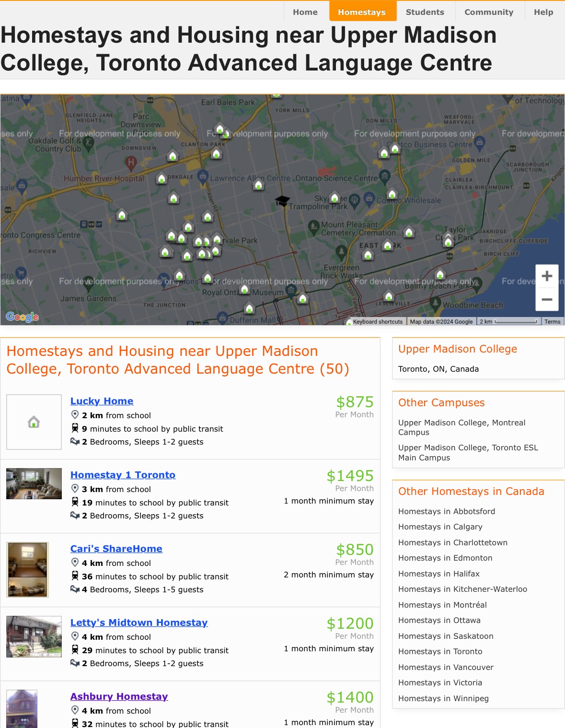Zoom in on the map
The width and height of the screenshot is (565, 728).
click(x=547, y=276)
